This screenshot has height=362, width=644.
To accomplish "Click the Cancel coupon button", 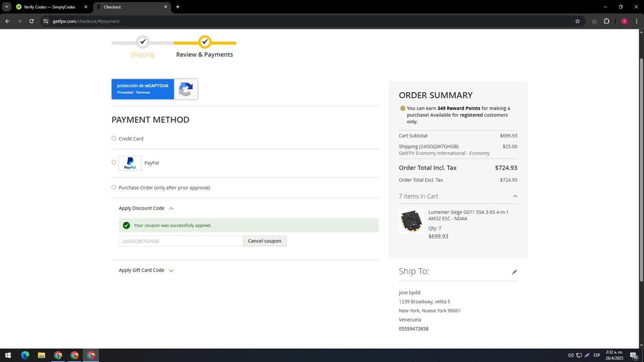I will [264, 241].
